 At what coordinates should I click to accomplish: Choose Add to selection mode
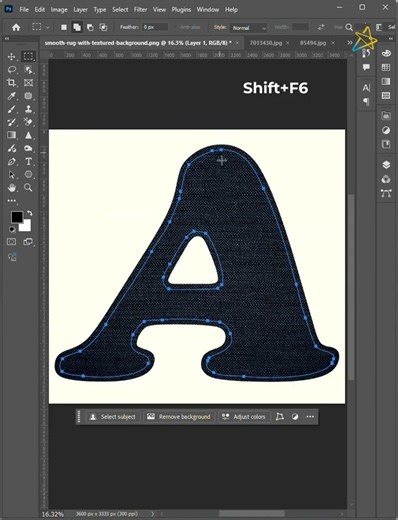coord(77,27)
